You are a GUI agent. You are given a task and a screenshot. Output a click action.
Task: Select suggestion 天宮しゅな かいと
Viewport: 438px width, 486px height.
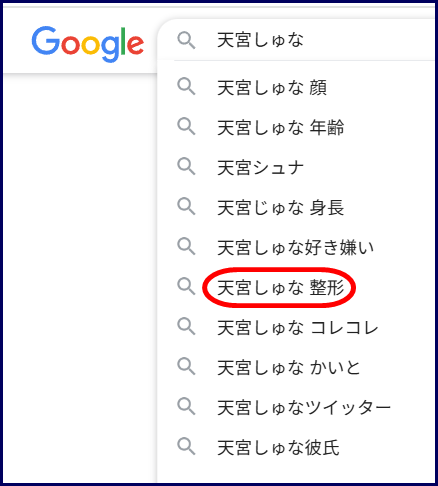pos(297,368)
